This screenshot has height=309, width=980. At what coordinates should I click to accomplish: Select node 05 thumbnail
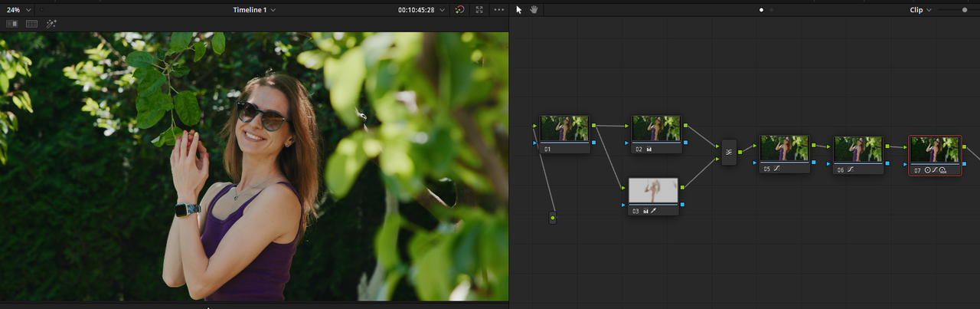pyautogui.click(x=785, y=148)
